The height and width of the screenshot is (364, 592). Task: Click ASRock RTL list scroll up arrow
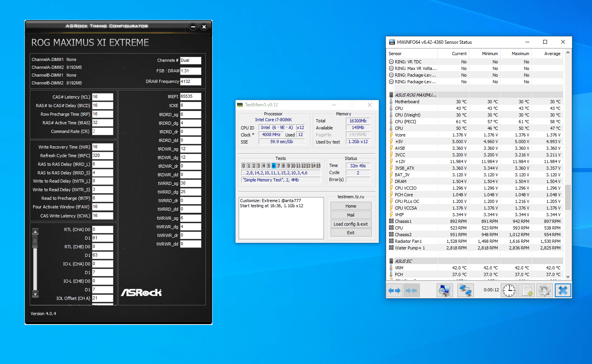click(35, 231)
